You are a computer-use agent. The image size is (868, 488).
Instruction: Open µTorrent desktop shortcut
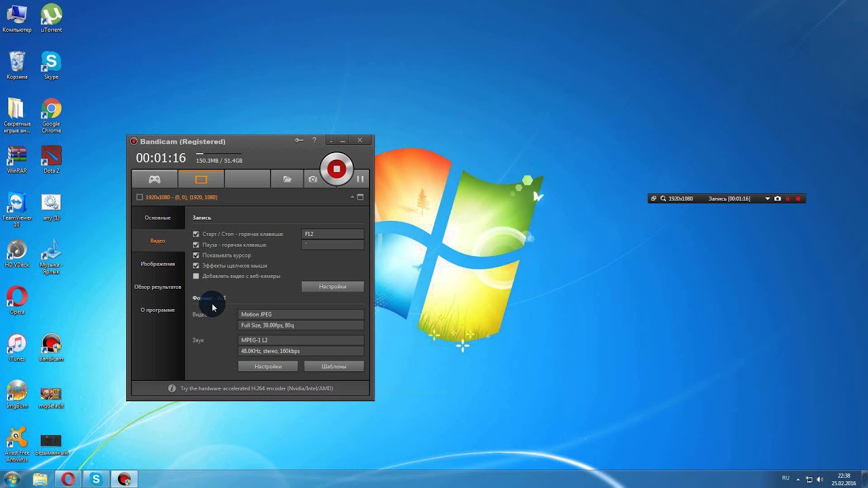pos(51,18)
